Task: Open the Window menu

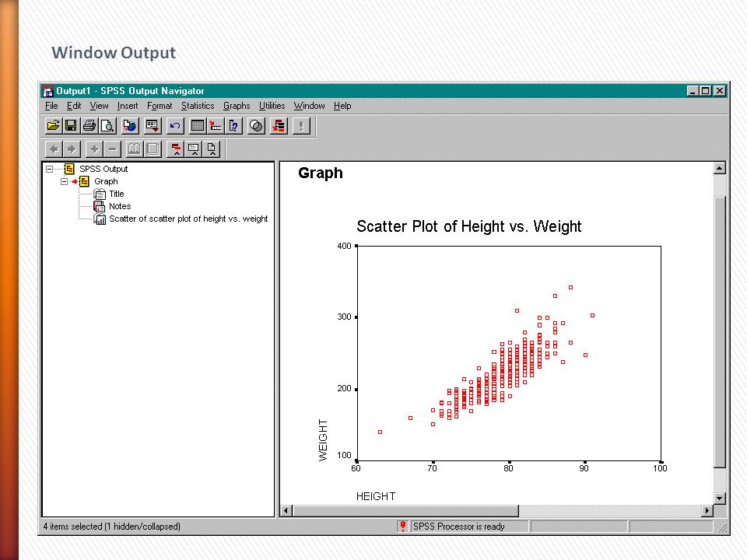Action: (309, 106)
